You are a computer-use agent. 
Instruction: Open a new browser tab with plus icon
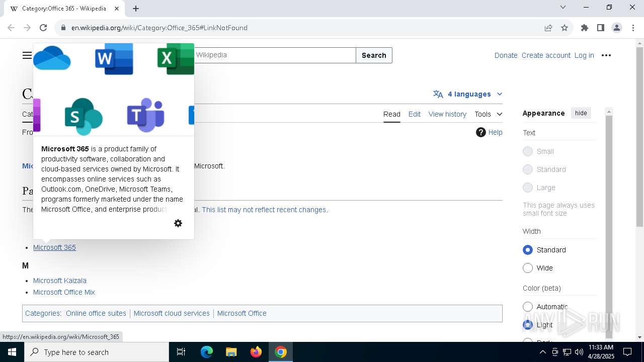point(136,8)
